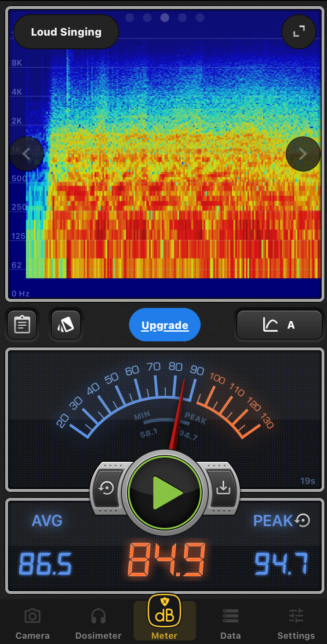Open the clipboard notes icon
Viewport: 327px width, 644px height.
pos(22,325)
